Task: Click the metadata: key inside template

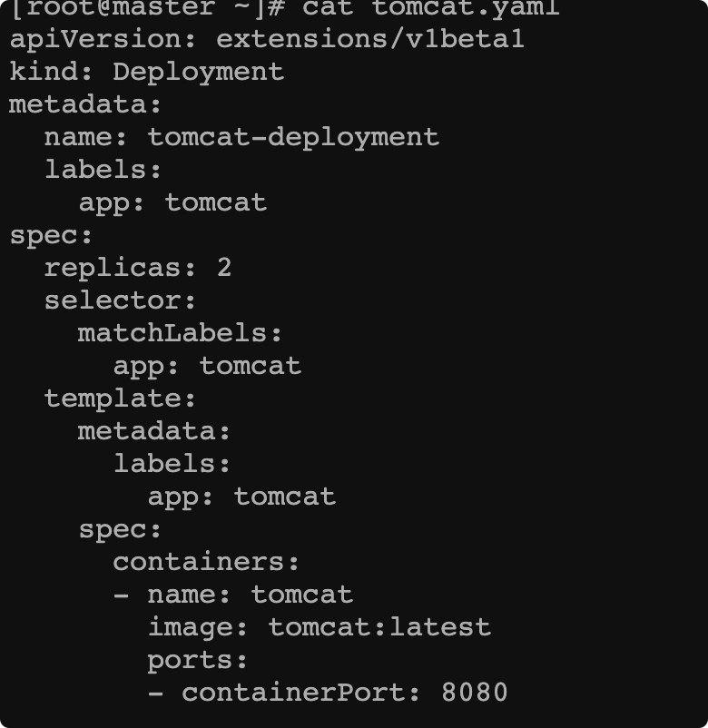Action: 153,431
